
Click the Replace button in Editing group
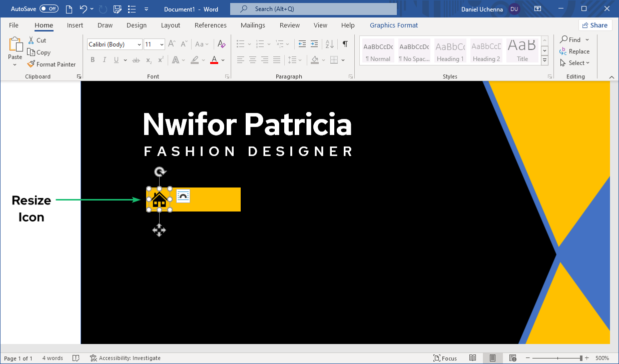point(574,51)
